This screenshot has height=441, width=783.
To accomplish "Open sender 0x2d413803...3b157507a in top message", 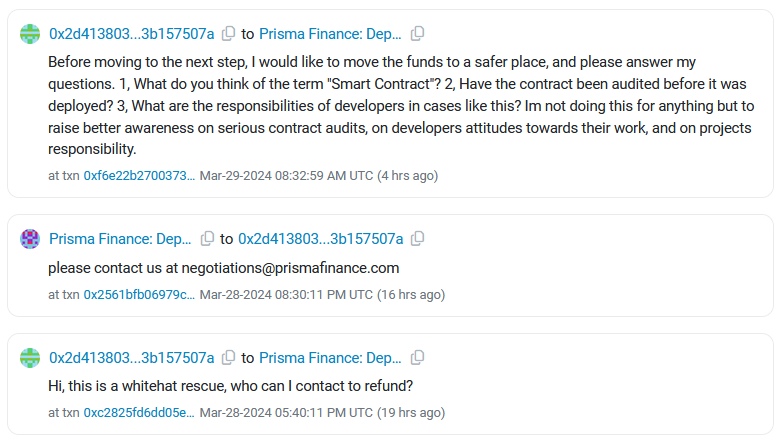I will [x=132, y=34].
